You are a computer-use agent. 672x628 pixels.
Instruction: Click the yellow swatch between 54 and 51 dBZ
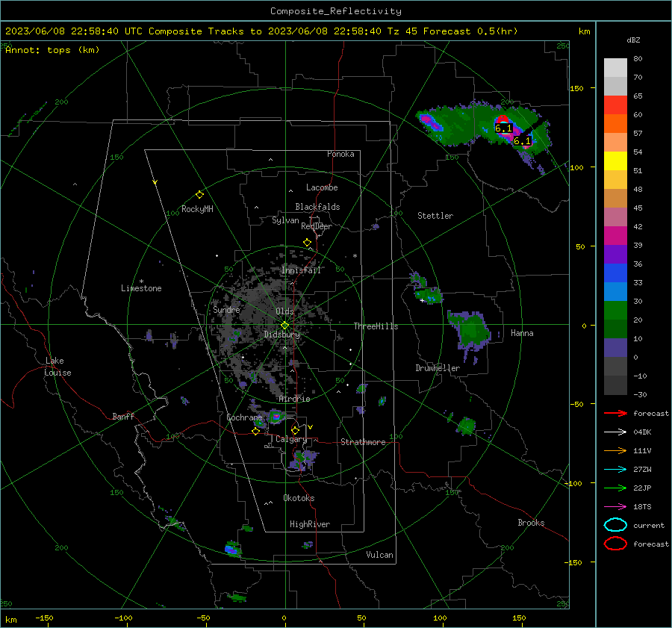(x=615, y=161)
